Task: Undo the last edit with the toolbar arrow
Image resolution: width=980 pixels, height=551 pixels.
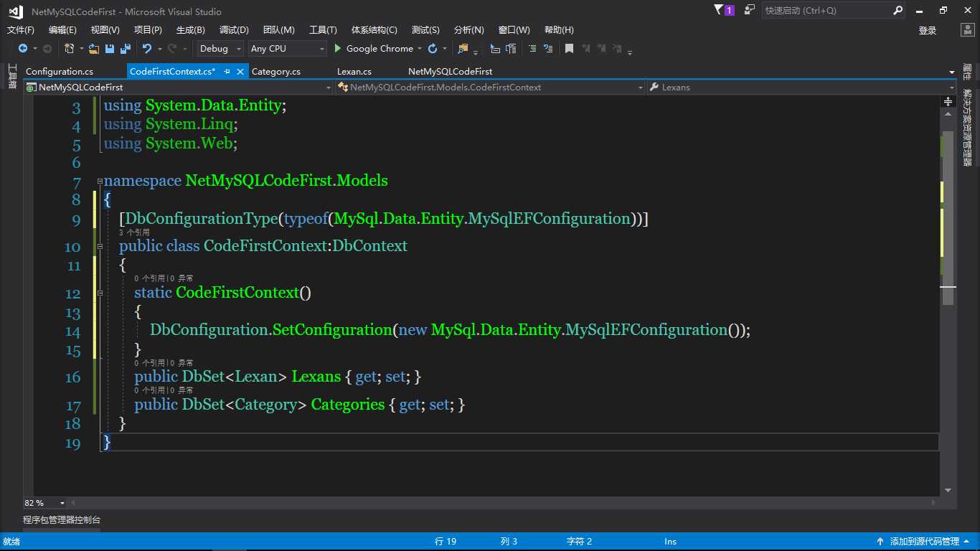Action: click(x=147, y=49)
